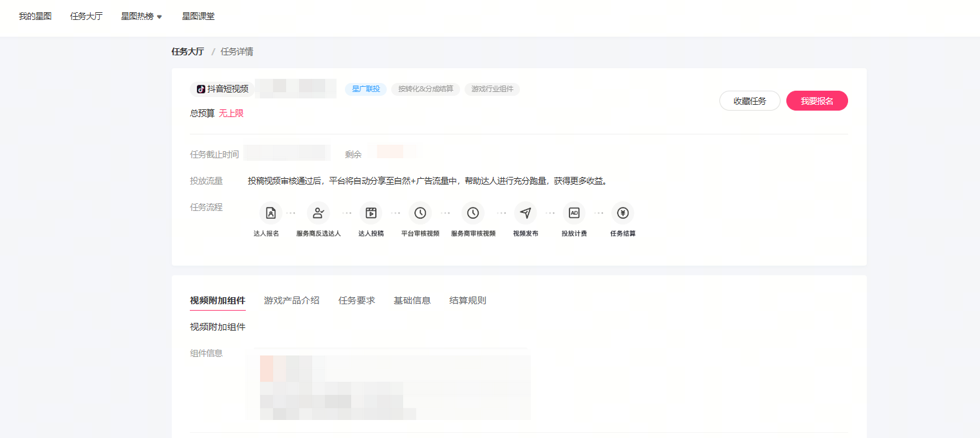The height and width of the screenshot is (438, 980).
Task: Switch to the 游戏产品介绍 tab
Action: (291, 300)
